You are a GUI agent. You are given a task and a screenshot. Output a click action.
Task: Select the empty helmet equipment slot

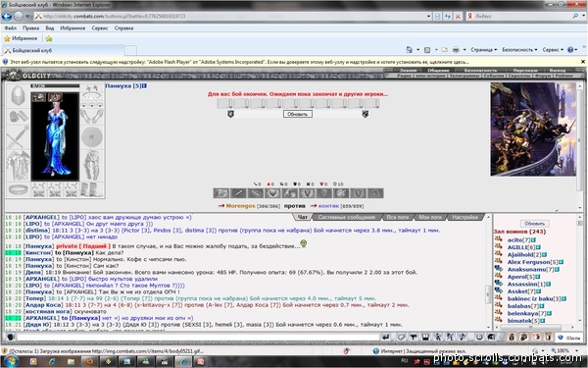18,96
